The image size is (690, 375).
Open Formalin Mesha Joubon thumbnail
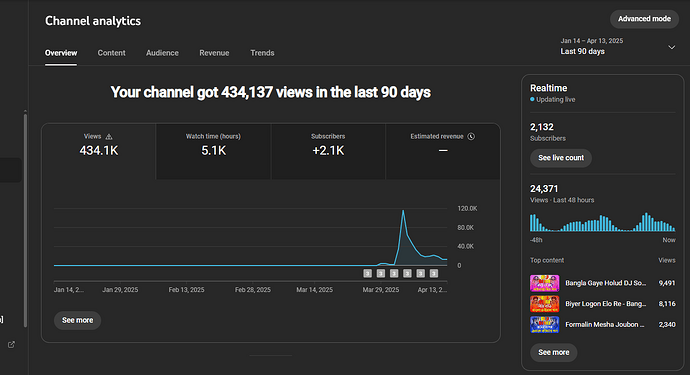[x=544, y=324]
